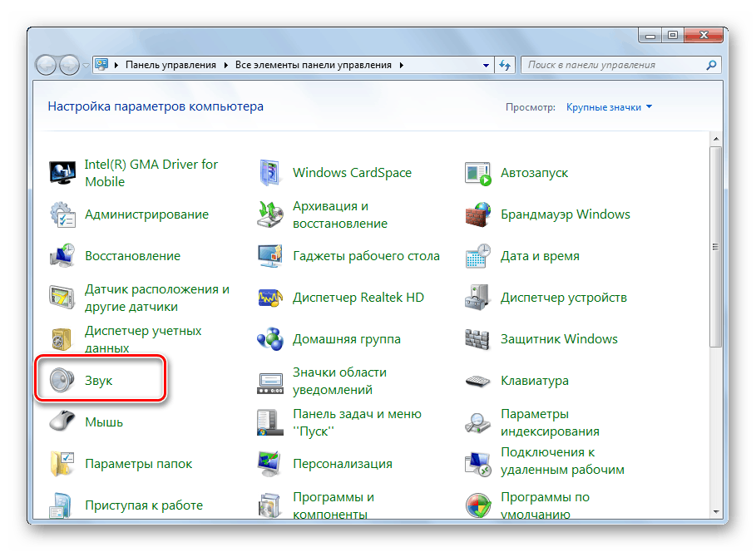Expand the address bar history dropdown arrow
The height and width of the screenshot is (552, 756).
(x=486, y=65)
